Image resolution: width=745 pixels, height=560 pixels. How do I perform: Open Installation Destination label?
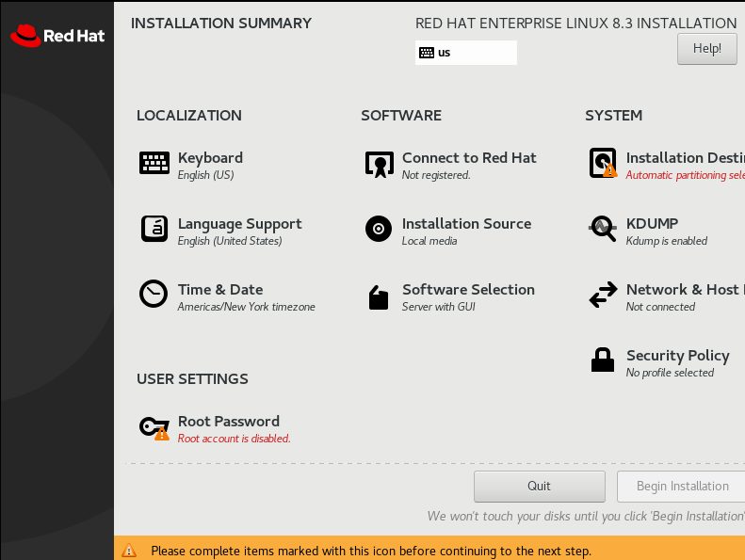pos(685,158)
